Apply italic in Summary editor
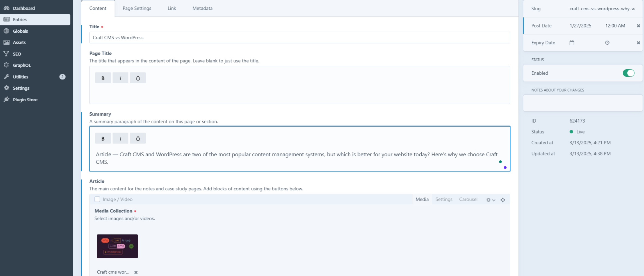644x276 pixels. tap(120, 138)
